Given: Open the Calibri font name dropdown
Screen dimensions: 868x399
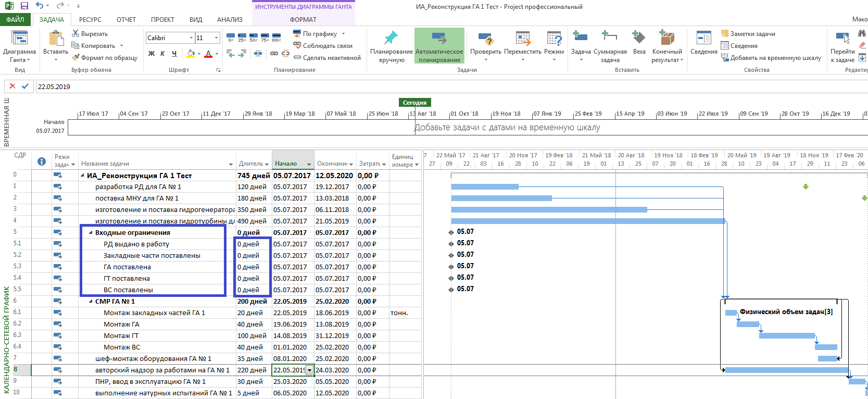Looking at the screenshot, I should pyautogui.click(x=191, y=38).
